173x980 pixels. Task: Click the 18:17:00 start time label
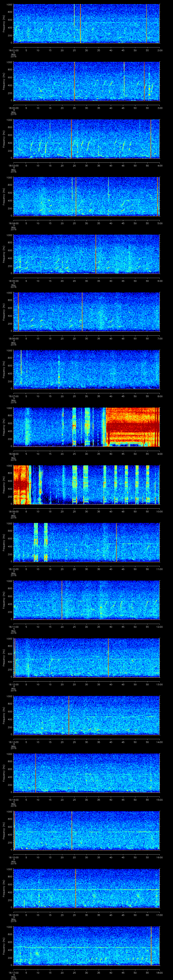pos(13,972)
